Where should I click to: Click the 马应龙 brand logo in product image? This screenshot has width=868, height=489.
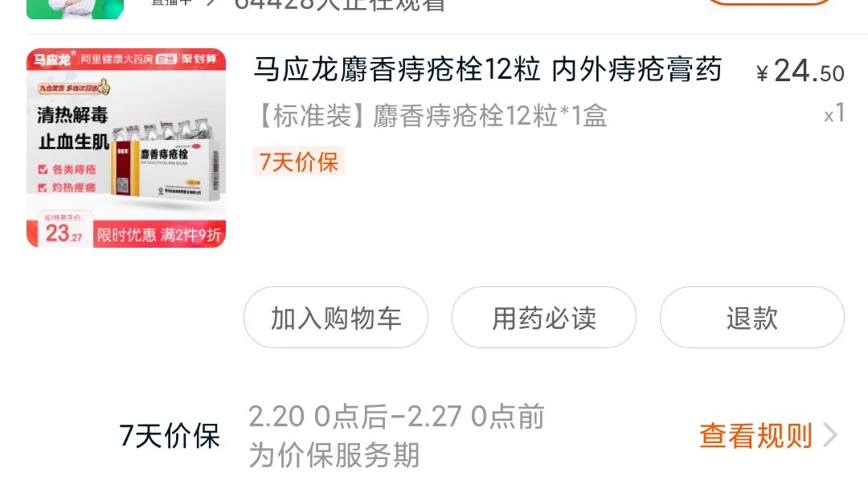pyautogui.click(x=52, y=59)
